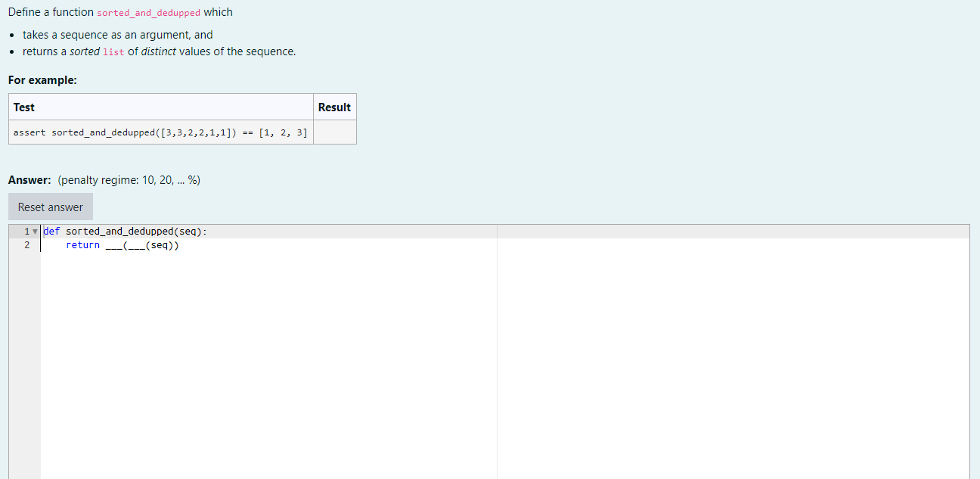Click the empty Result cell in the table
Screen dimensions: 980x479
tap(334, 132)
